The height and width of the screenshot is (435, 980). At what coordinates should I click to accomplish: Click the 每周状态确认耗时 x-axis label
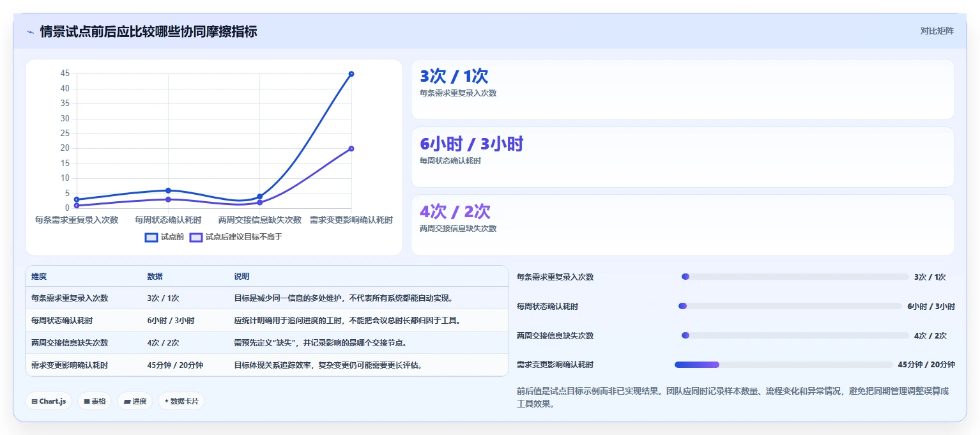click(x=168, y=220)
